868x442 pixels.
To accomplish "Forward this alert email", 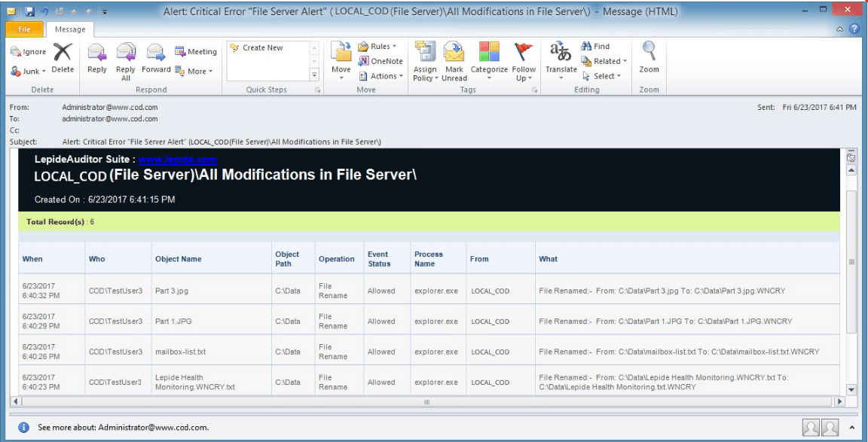I will (x=156, y=58).
